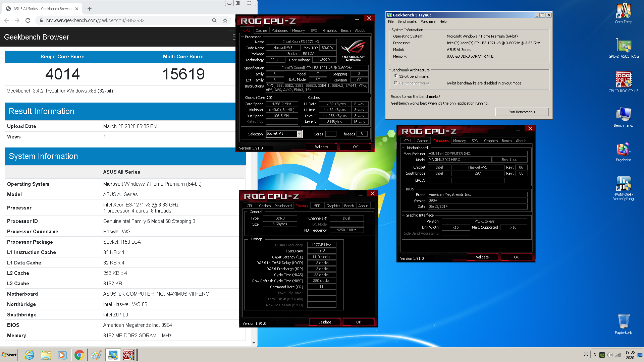Click Validate in CPU tab window
This screenshot has width=644, height=362.
click(x=321, y=147)
